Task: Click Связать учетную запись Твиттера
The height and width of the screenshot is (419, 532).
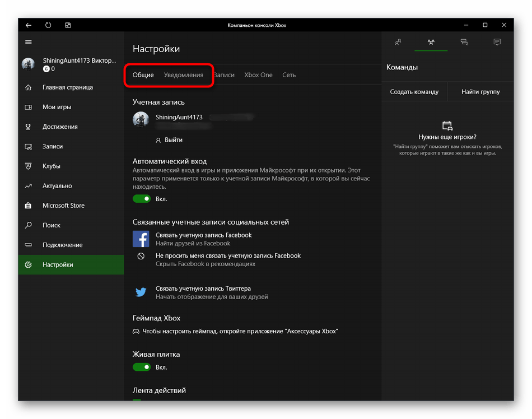Action: tap(203, 288)
